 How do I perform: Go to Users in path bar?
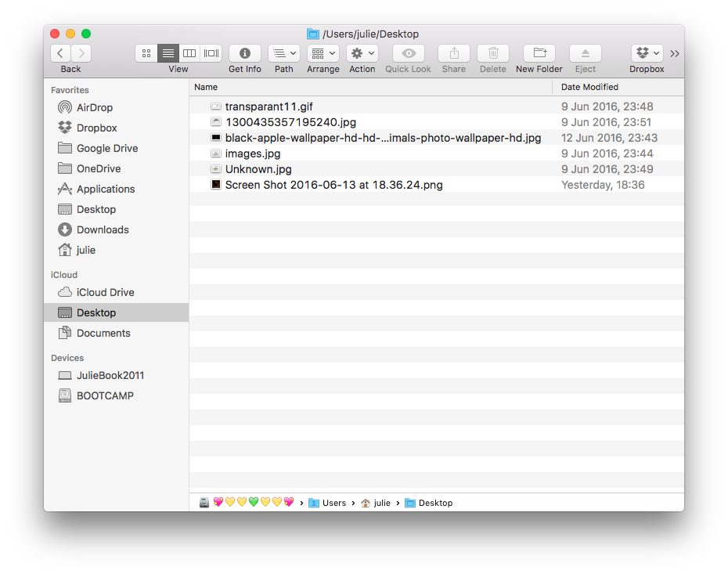pyautogui.click(x=327, y=503)
